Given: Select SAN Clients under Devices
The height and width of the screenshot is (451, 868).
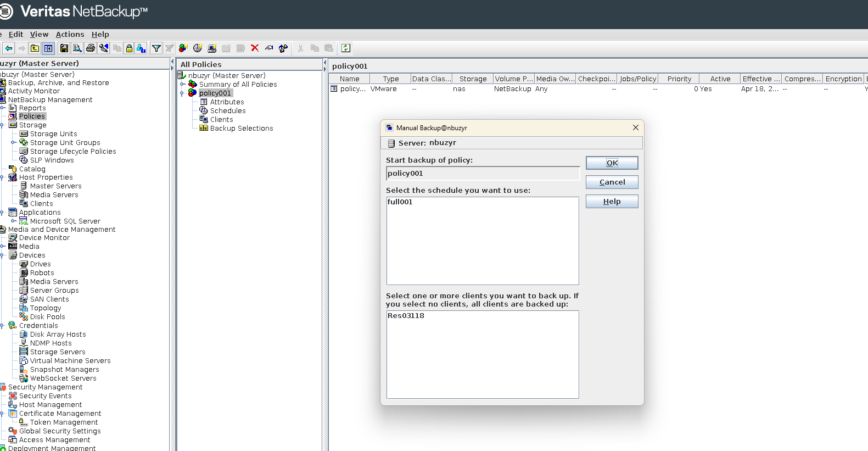Looking at the screenshot, I should [x=49, y=299].
